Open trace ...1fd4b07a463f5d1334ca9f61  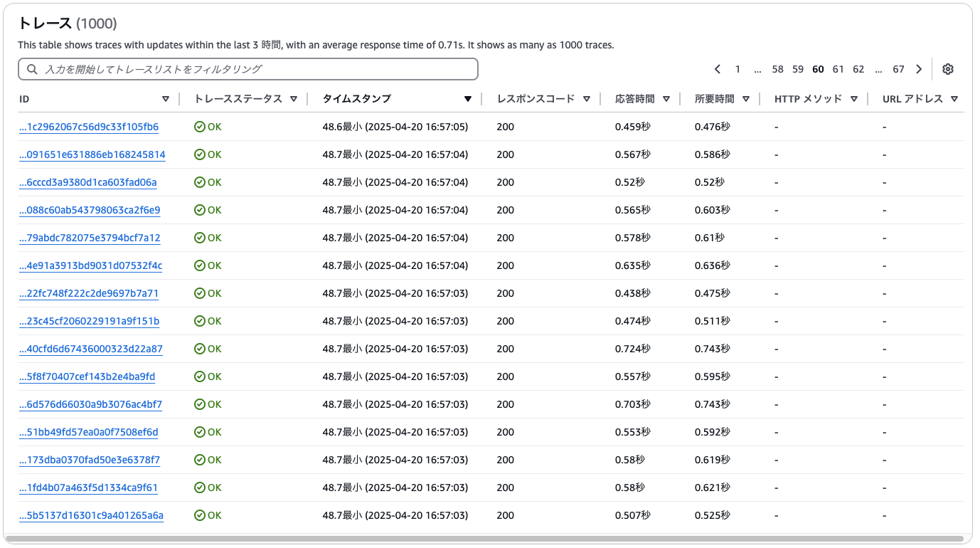[89, 488]
